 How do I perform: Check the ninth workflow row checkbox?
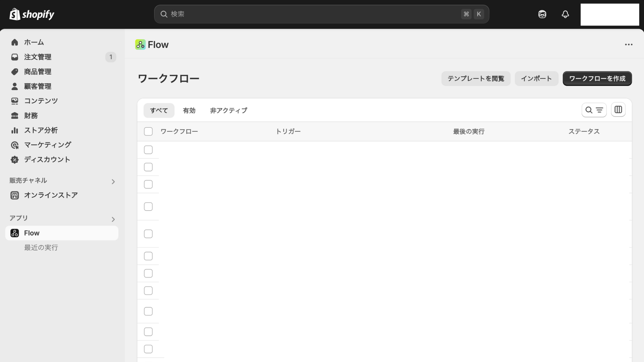click(x=148, y=311)
